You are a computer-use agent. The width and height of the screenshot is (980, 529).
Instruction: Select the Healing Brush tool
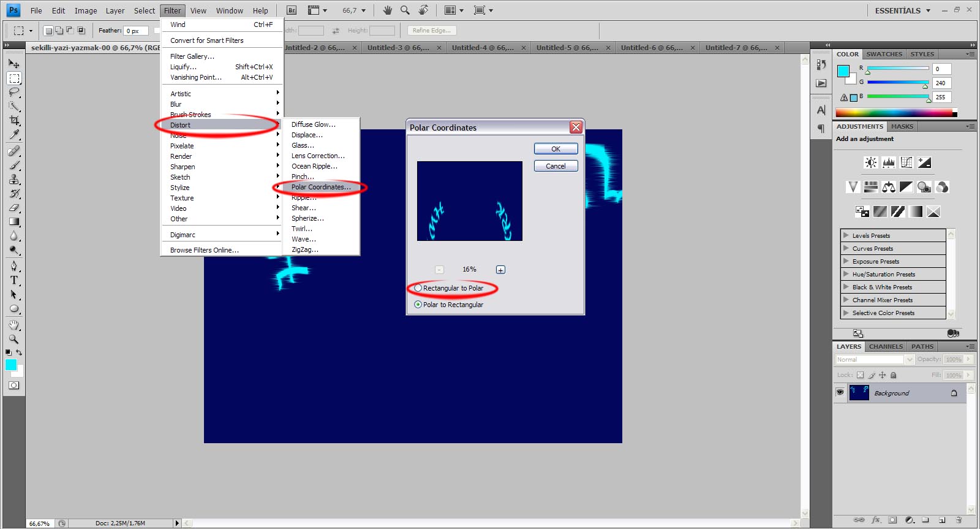coord(14,151)
